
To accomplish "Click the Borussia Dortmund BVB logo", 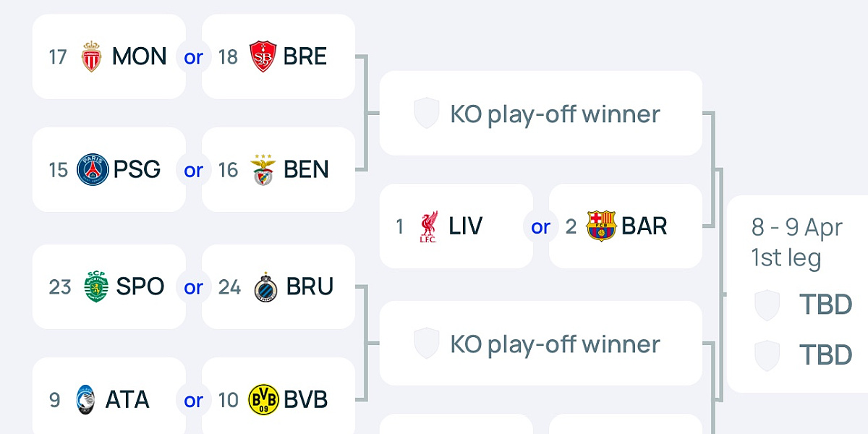I will tap(263, 400).
